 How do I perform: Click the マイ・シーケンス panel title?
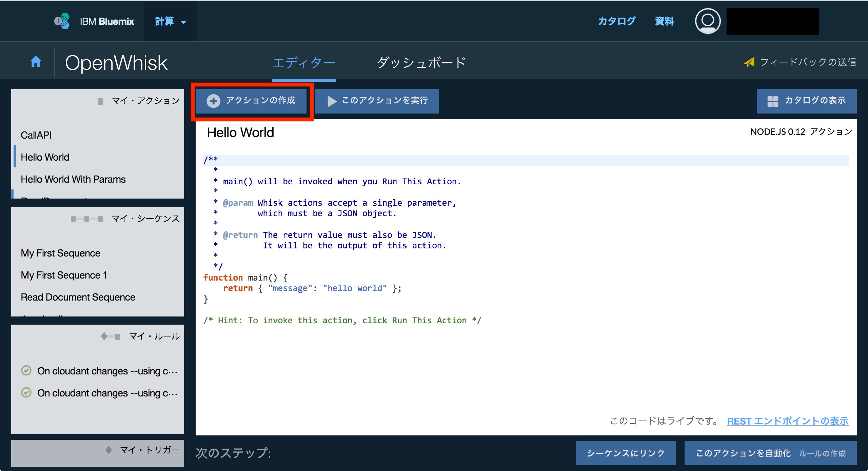[145, 219]
